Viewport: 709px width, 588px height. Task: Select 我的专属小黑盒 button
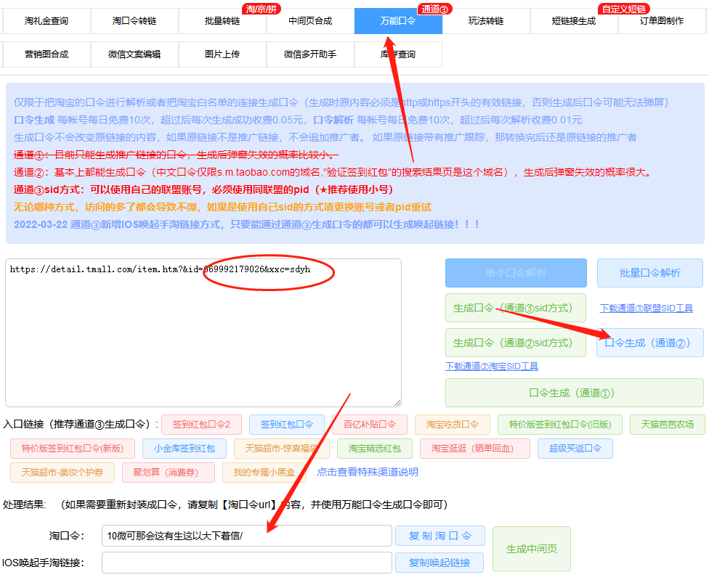(x=264, y=473)
